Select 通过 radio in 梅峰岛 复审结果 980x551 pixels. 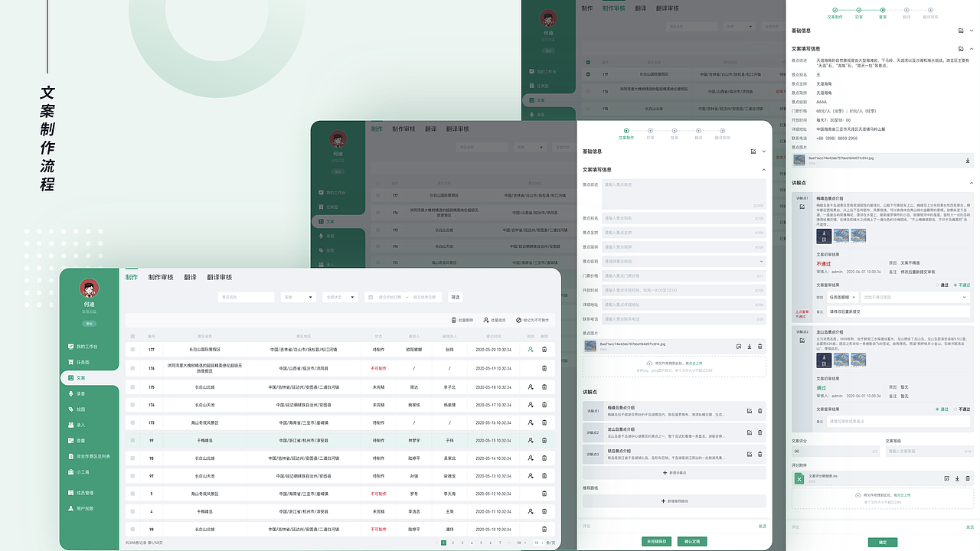(x=940, y=285)
